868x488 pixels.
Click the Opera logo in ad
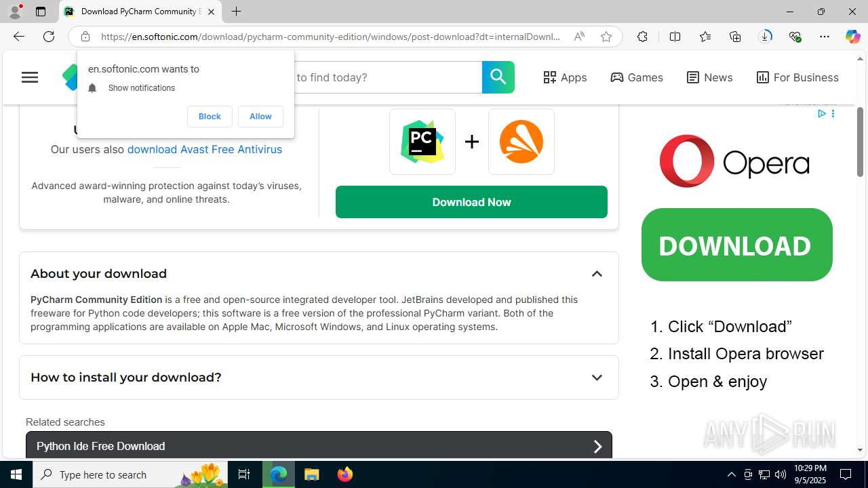734,161
